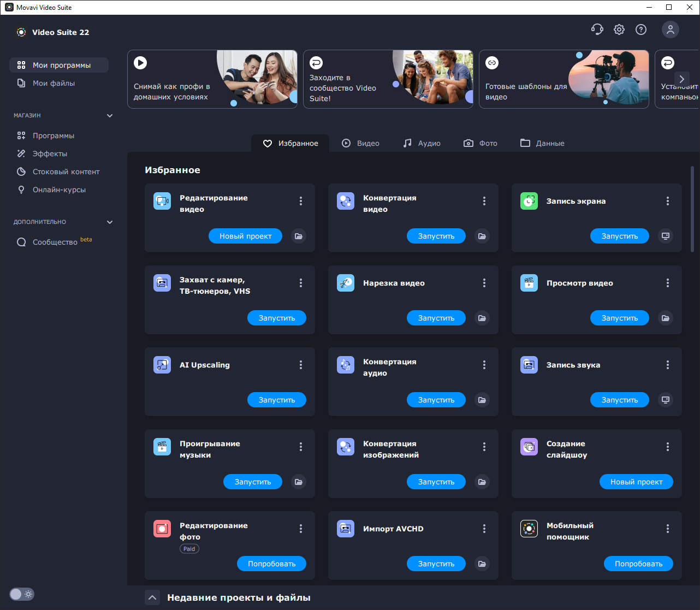Switch to the Избранное tab

pyautogui.click(x=290, y=143)
